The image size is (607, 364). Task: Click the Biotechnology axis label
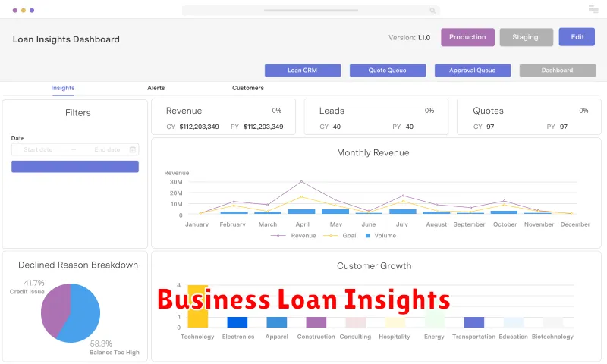point(552,337)
